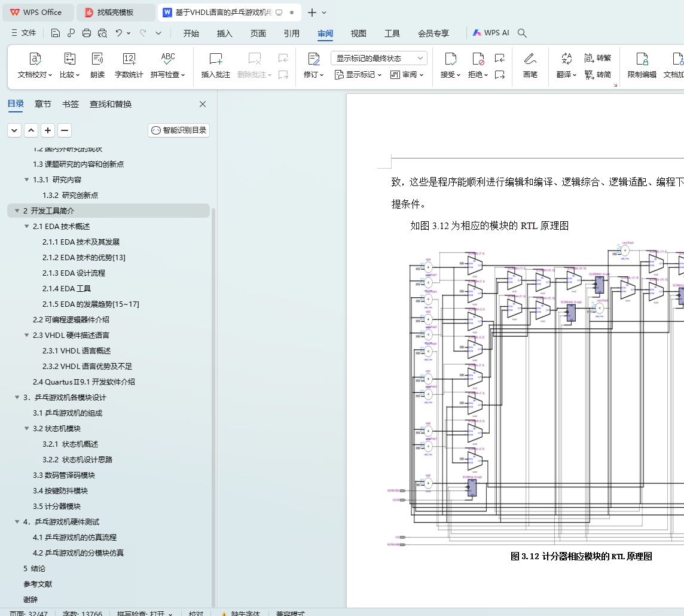The width and height of the screenshot is (684, 616).
Task: Open the 显示标记 dropdown
Action: point(358,75)
